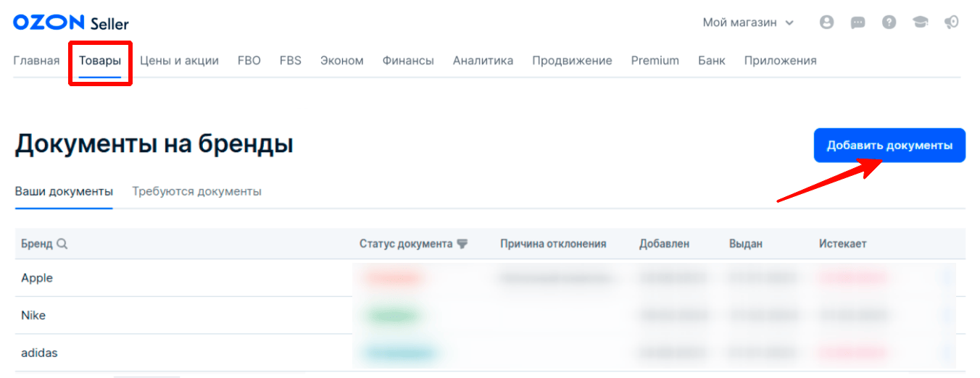Click the Истекает column header

coord(843,244)
